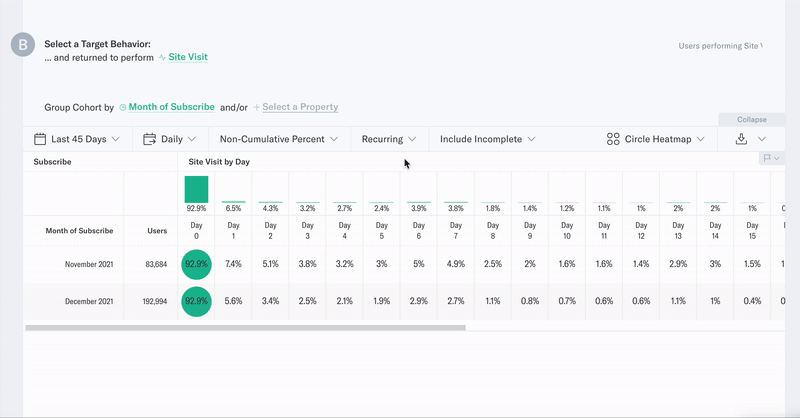Click the Circle Heatmap grid icon
Image resolution: width=800 pixels, height=418 pixels.
[x=613, y=139]
